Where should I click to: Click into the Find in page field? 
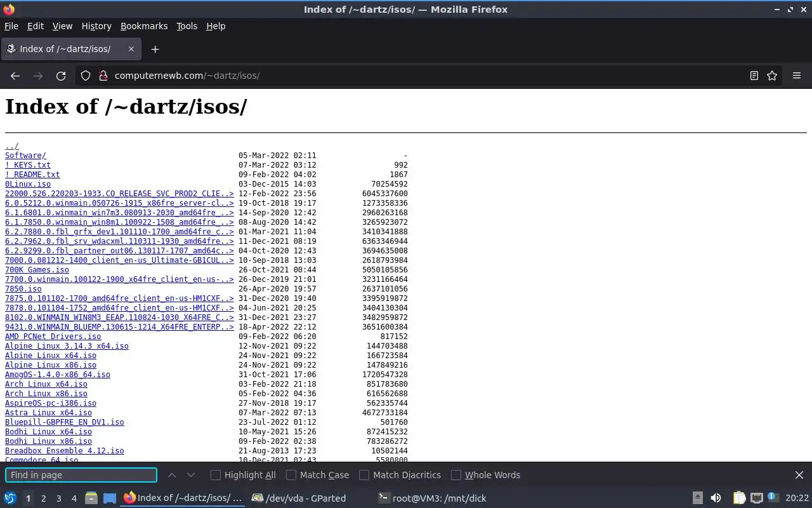81,475
